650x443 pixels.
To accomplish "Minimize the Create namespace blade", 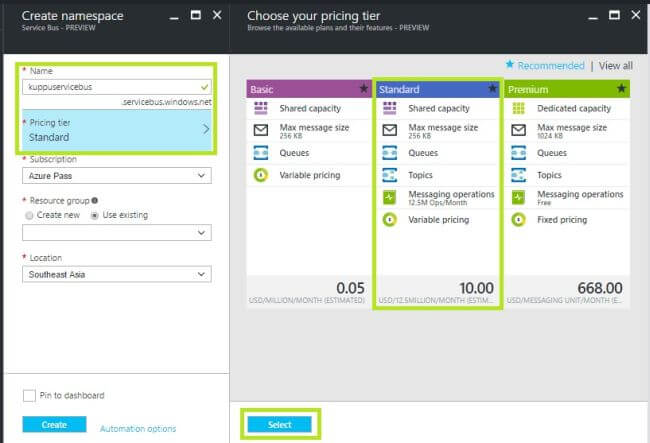I will 174,18.
